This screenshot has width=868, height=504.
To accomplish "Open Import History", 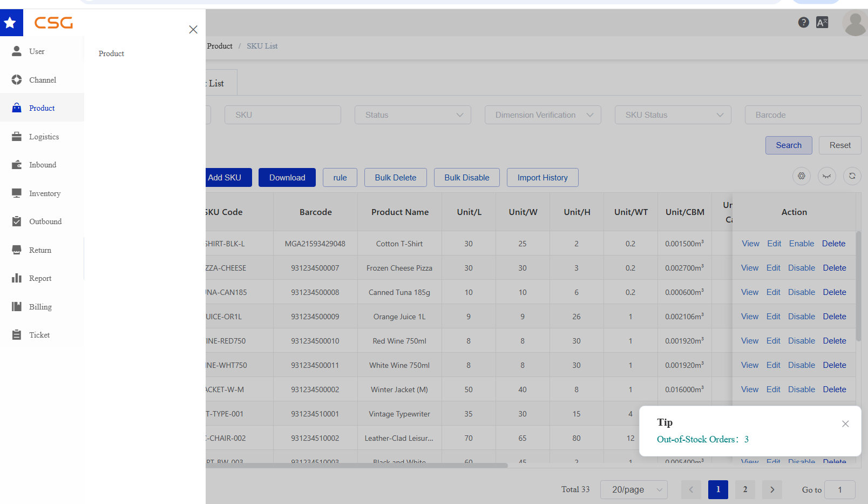I will point(542,178).
